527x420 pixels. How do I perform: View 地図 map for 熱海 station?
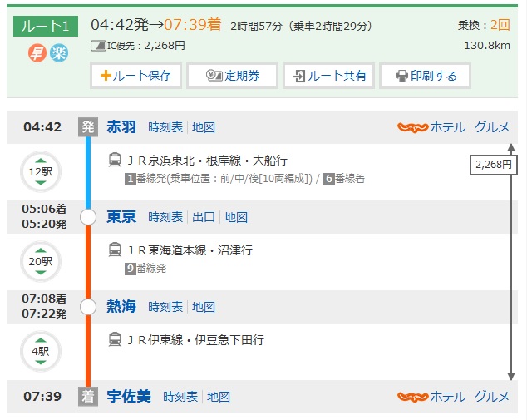204,307
